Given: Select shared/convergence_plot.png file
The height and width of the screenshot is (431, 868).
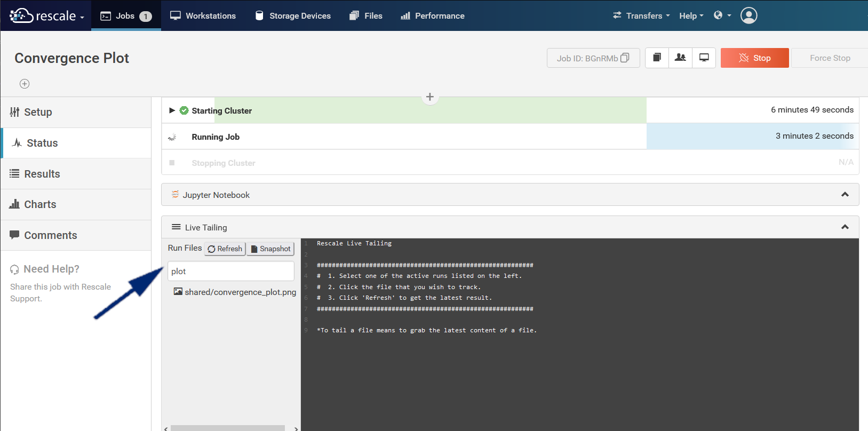Looking at the screenshot, I should [235, 292].
